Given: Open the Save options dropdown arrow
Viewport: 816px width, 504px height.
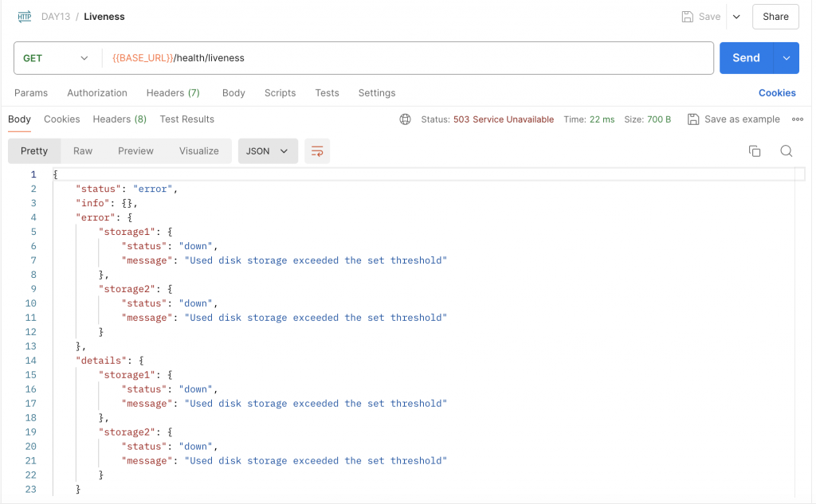Looking at the screenshot, I should [x=736, y=17].
